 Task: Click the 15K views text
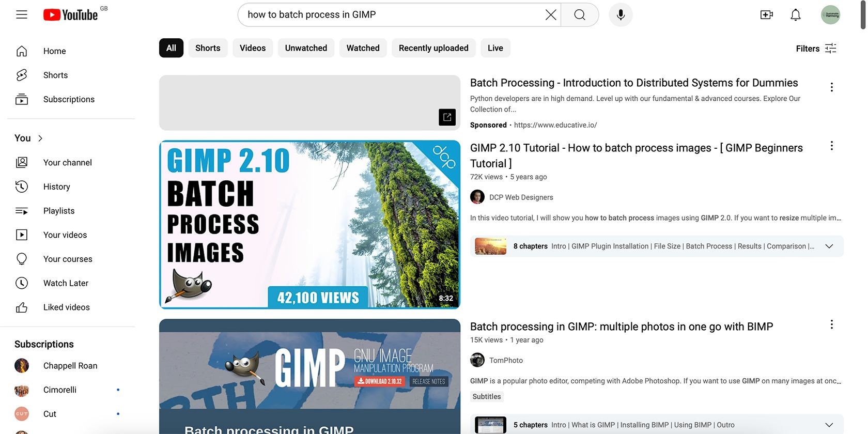click(486, 340)
